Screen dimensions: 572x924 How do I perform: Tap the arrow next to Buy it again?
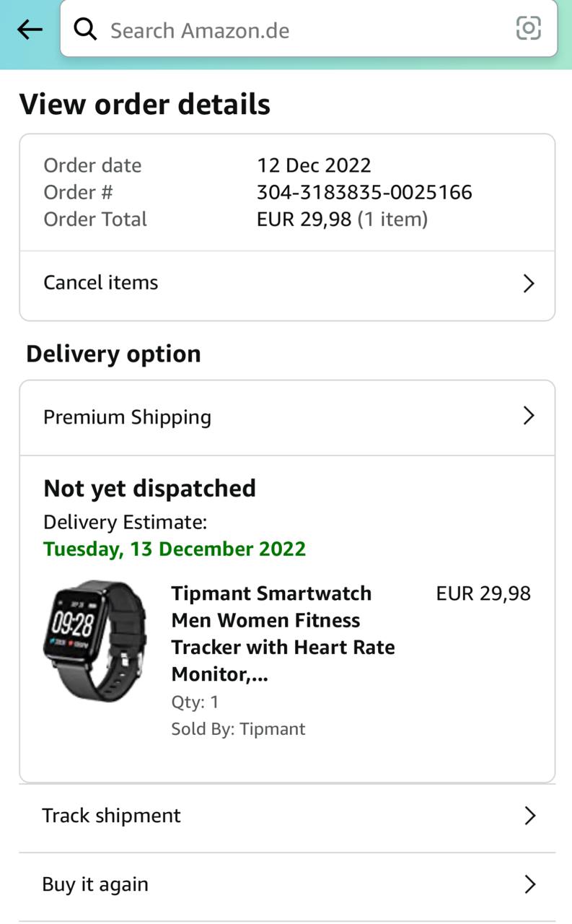tap(529, 884)
